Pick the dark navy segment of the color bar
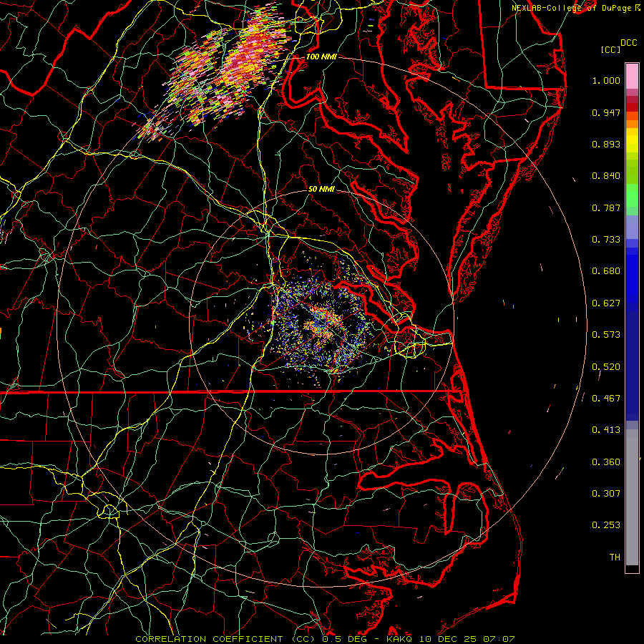 pyautogui.click(x=632, y=366)
